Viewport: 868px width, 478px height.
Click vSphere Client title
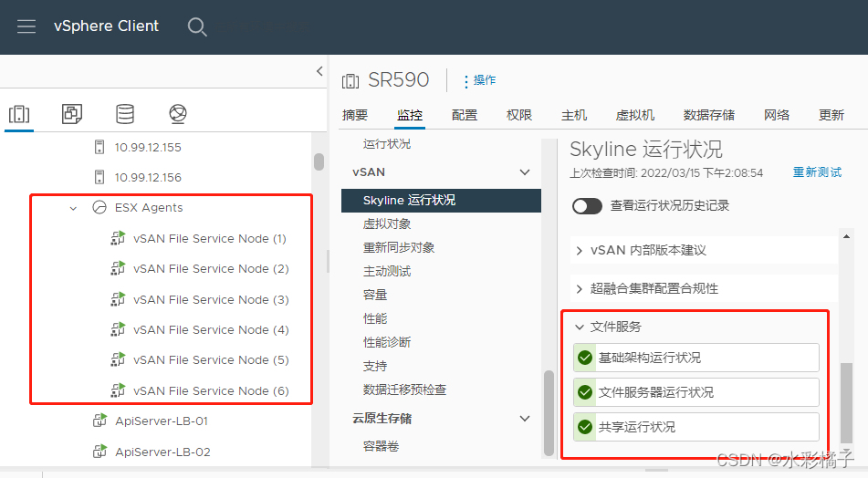pos(106,26)
